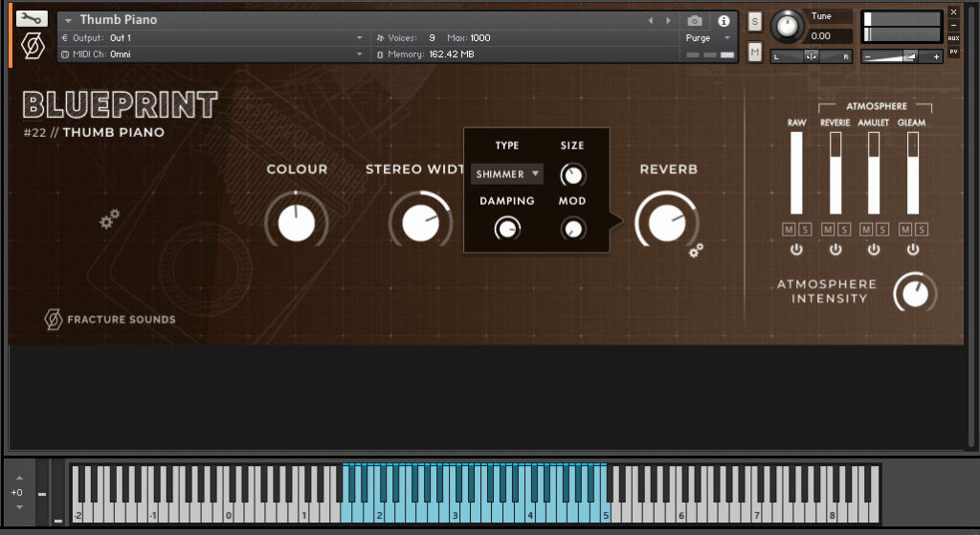The image size is (980, 535).
Task: Click the Fracture Sounds logo in header
Action: click(x=33, y=46)
